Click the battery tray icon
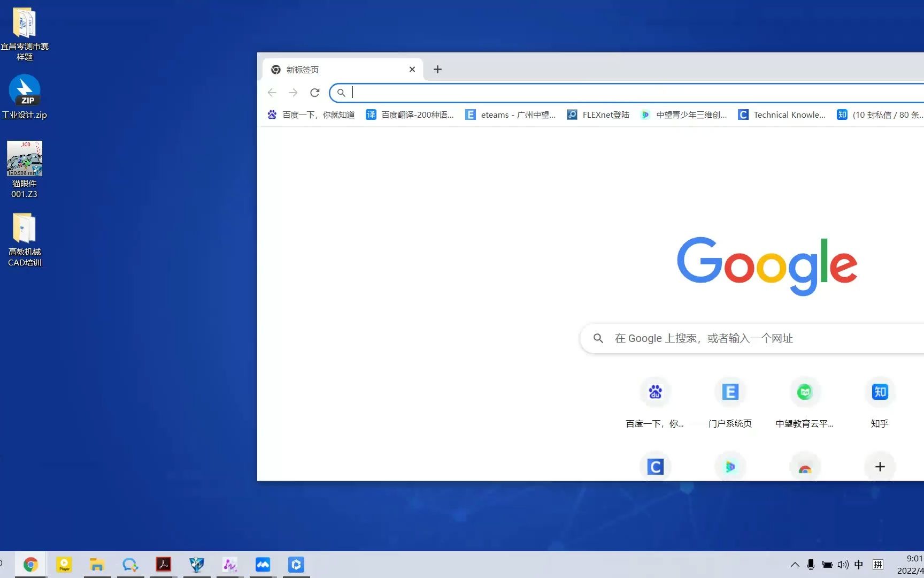 (x=827, y=565)
